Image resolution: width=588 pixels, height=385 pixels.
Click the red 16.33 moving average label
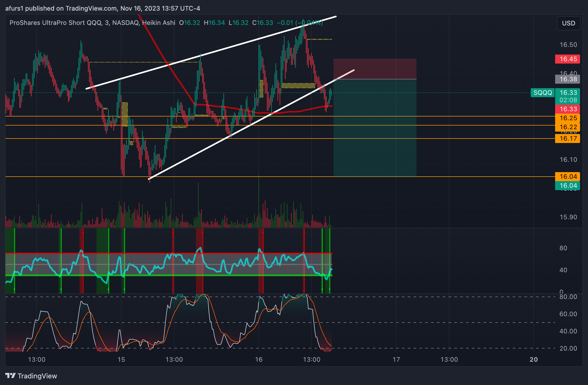568,109
